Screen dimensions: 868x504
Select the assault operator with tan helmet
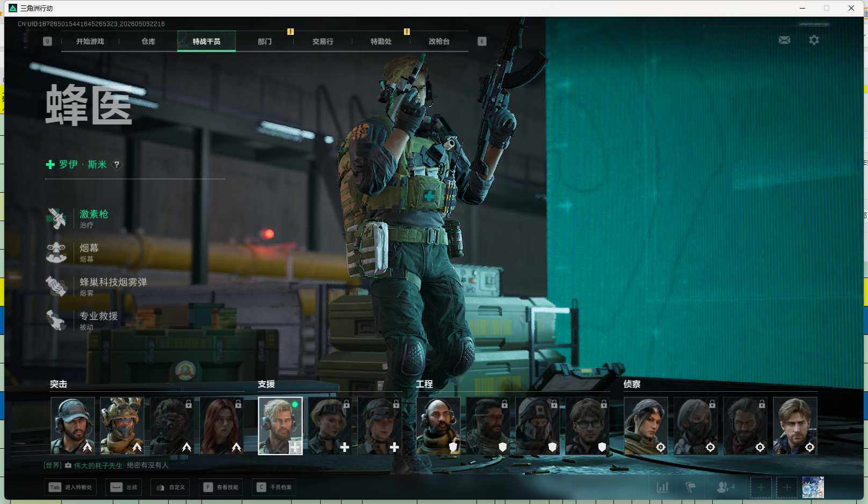[x=122, y=426]
